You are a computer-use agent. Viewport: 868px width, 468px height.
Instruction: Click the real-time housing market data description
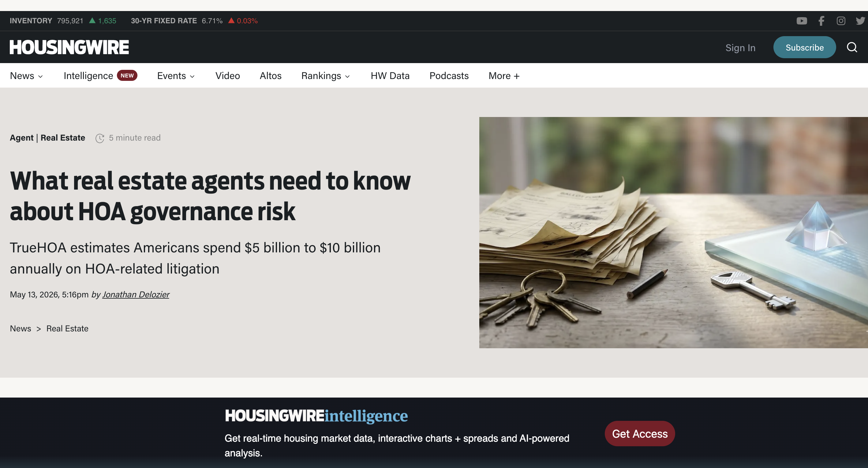click(397, 445)
